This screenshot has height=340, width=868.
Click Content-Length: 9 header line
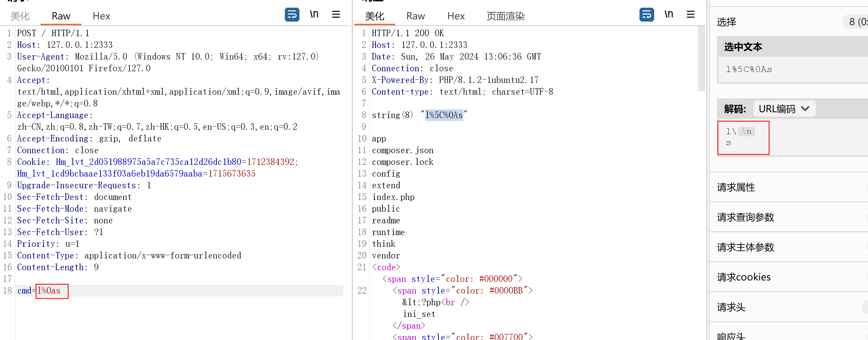coord(58,267)
